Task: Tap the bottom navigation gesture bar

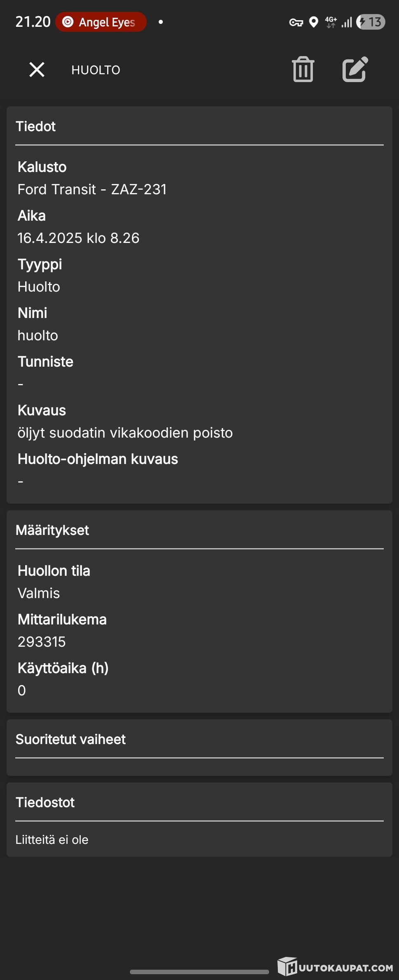Action: pos(199,972)
